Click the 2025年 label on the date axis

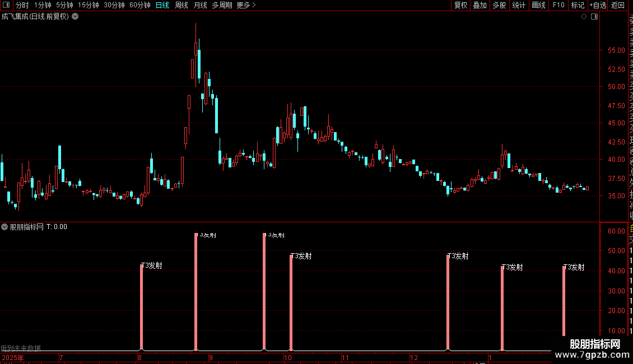click(x=12, y=357)
